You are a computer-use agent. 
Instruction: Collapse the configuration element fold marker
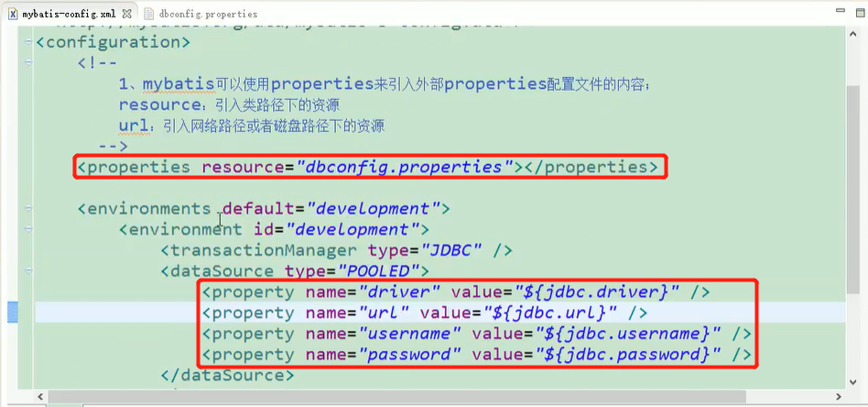(x=28, y=42)
